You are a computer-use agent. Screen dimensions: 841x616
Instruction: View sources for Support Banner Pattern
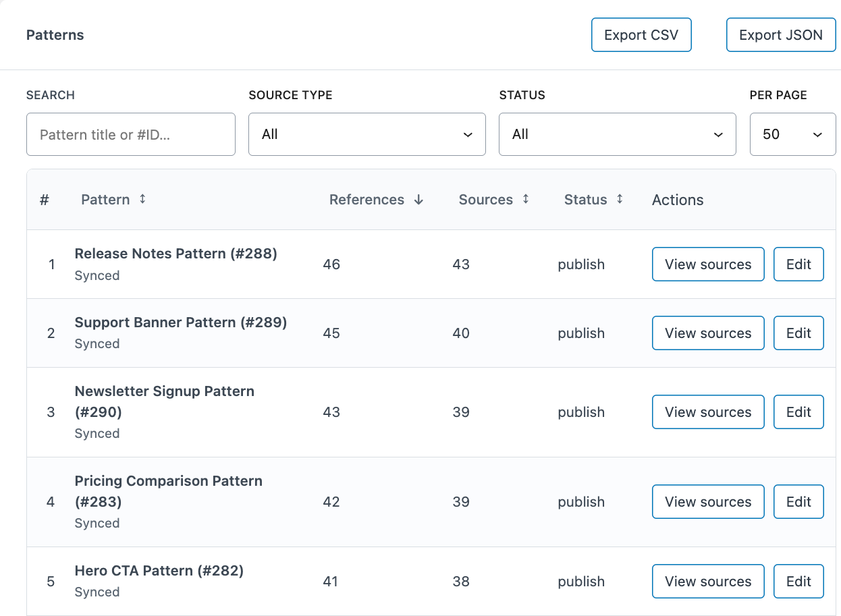pyautogui.click(x=707, y=333)
